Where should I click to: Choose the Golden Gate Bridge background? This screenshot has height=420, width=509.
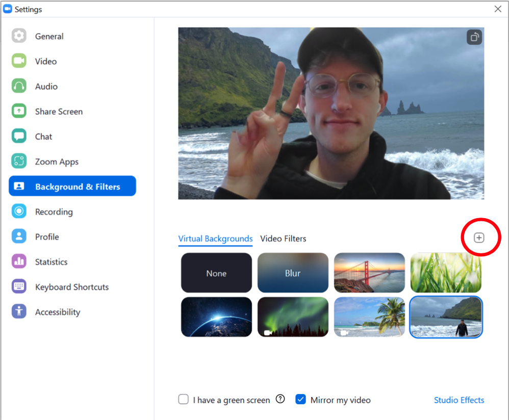point(369,273)
